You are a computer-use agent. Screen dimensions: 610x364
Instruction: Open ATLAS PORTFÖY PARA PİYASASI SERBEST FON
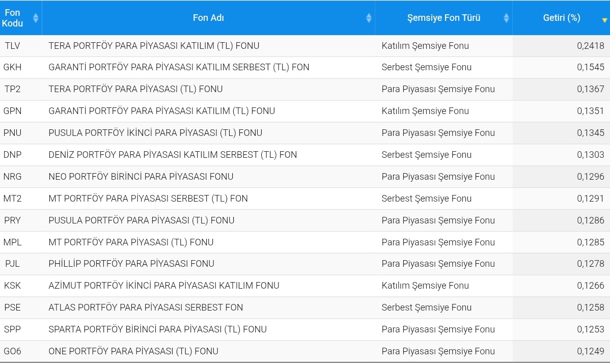(146, 307)
